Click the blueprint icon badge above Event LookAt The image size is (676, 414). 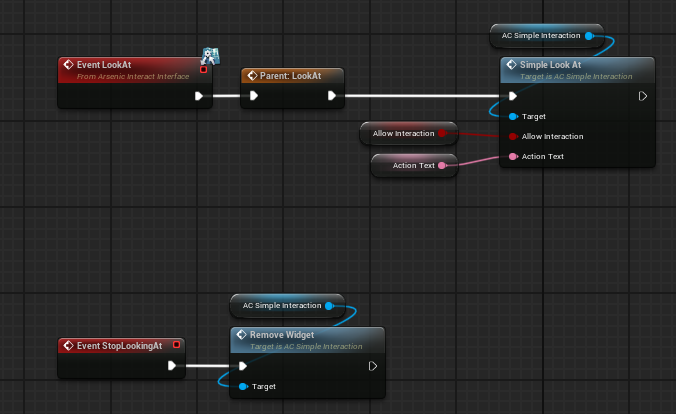211,56
